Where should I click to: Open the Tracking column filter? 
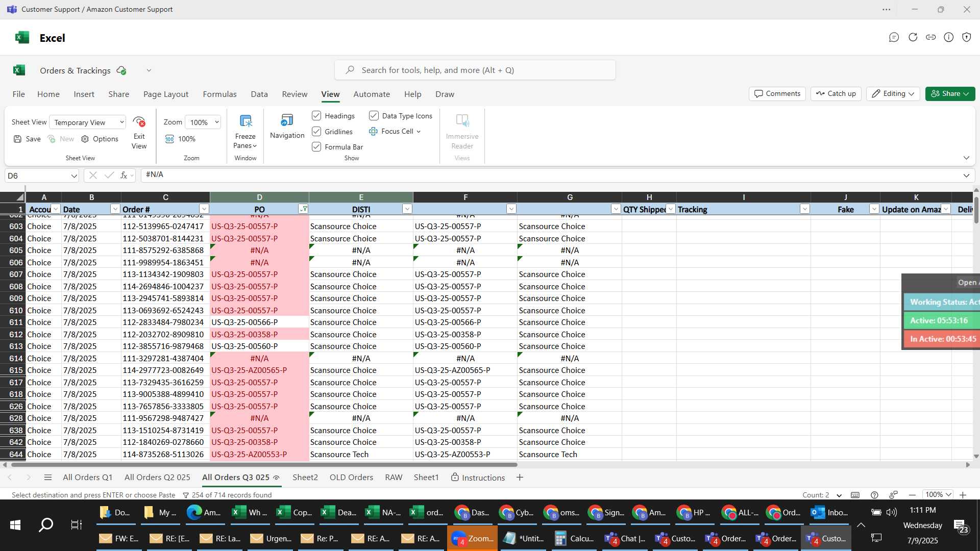tap(804, 209)
